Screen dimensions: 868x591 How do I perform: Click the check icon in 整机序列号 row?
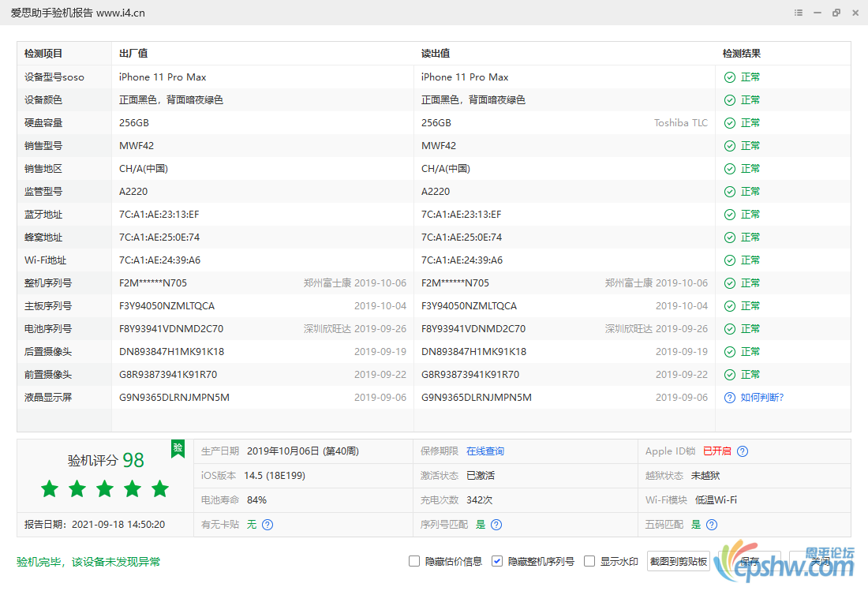click(730, 282)
